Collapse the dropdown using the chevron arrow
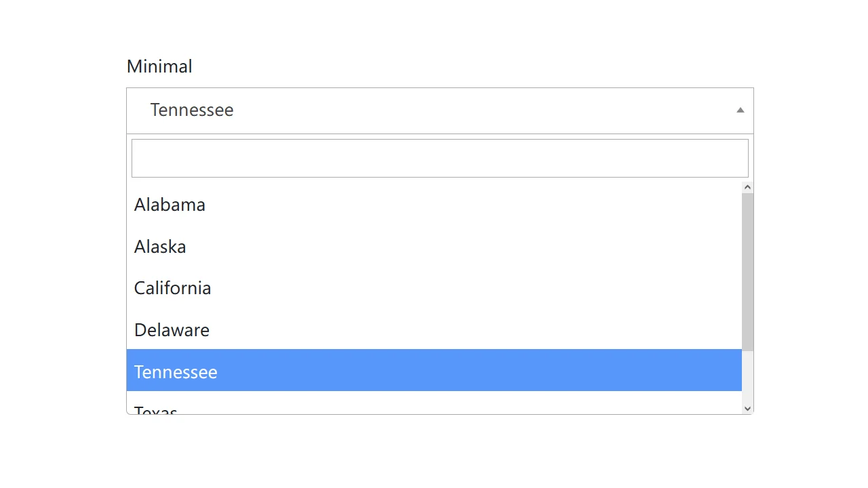Screen dimensions: 868x488 [x=740, y=110]
